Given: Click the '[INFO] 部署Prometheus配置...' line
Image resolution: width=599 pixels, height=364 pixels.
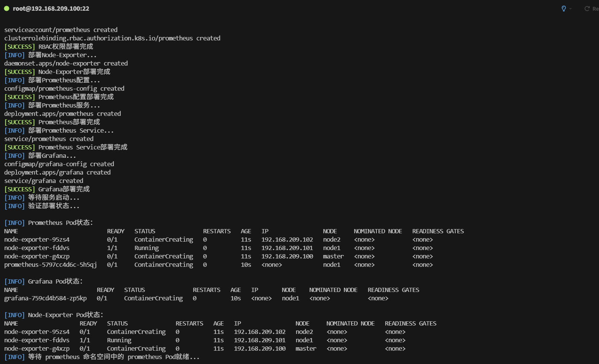Looking at the screenshot, I should (x=52, y=80).
